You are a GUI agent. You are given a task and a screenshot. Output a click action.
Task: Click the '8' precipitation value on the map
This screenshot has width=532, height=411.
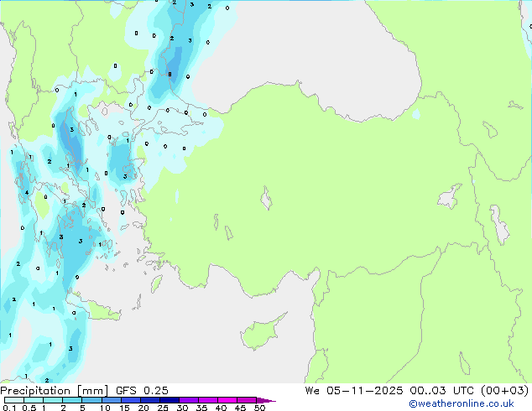pyautogui.click(x=170, y=75)
